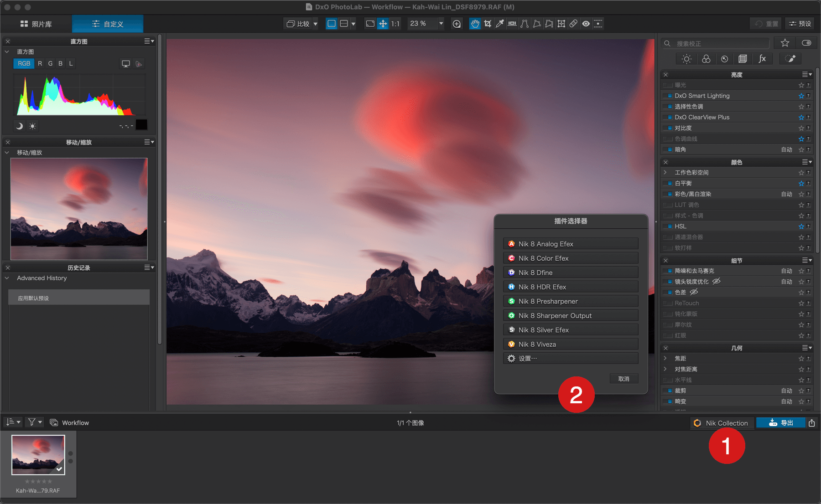Screen dimensions: 821x504
Task: Click the red-eye tool eye icon in toolbar
Action: (586, 24)
